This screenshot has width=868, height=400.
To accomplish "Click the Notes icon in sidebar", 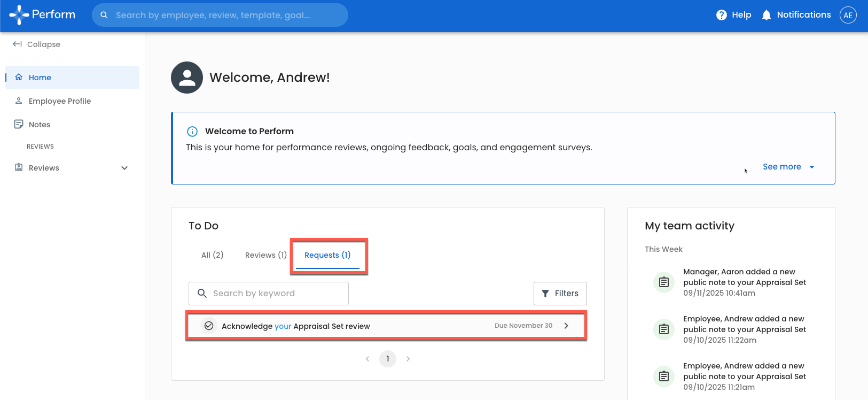I will pos(19,124).
